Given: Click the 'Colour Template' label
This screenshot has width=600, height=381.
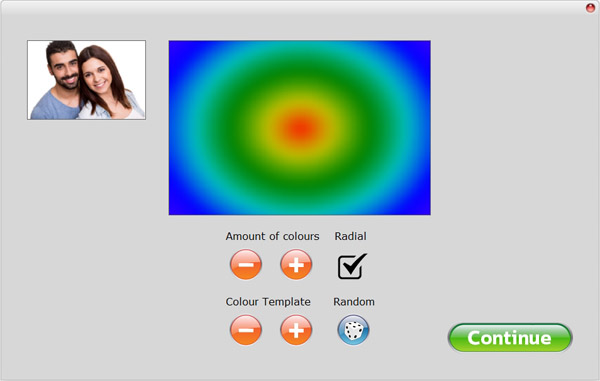Looking at the screenshot, I should pyautogui.click(x=268, y=302).
